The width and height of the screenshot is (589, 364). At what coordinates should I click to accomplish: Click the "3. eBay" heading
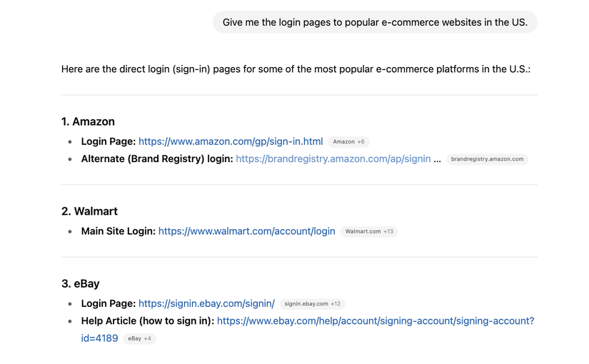[81, 283]
